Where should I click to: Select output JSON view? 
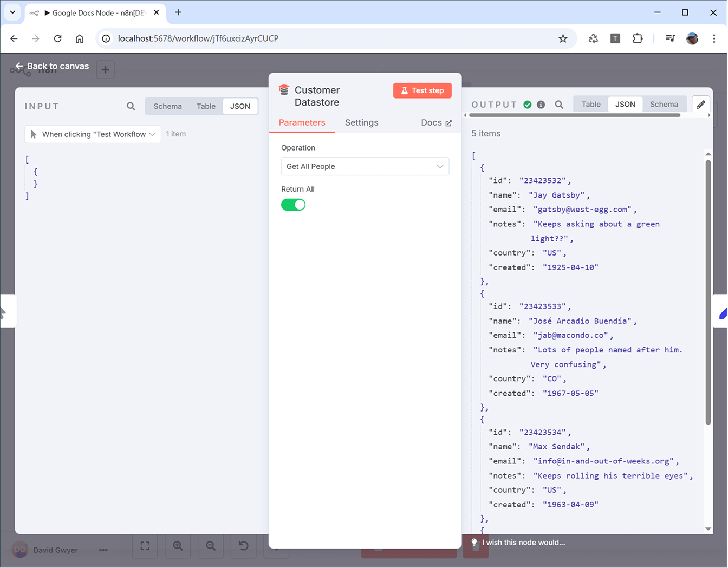625,104
